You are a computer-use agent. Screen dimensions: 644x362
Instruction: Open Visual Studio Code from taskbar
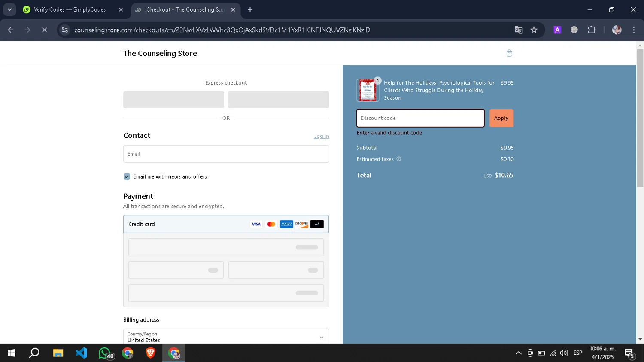point(81,353)
